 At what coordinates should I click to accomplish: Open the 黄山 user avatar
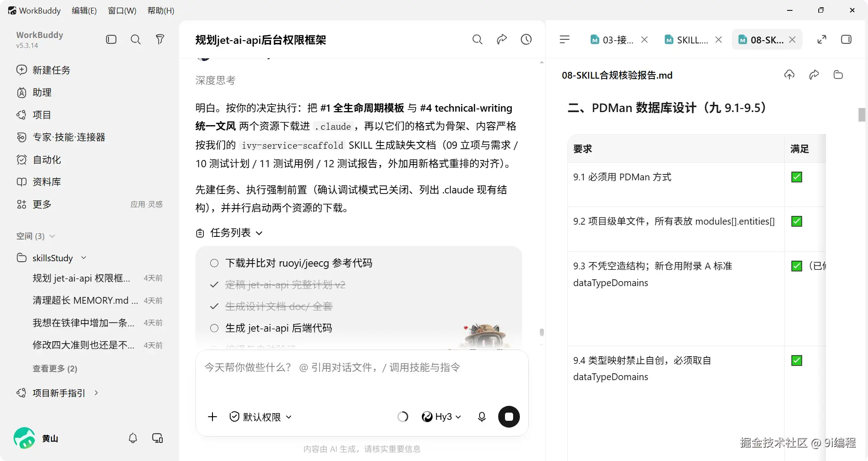coord(24,438)
